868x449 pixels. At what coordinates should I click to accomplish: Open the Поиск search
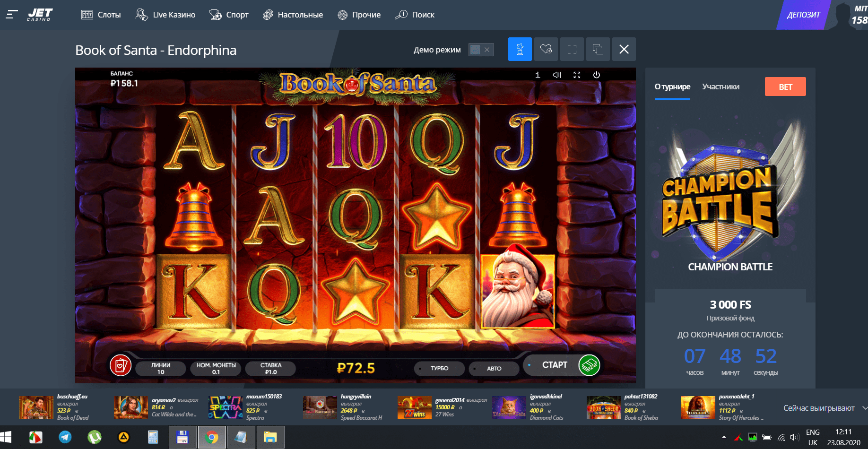(x=415, y=15)
